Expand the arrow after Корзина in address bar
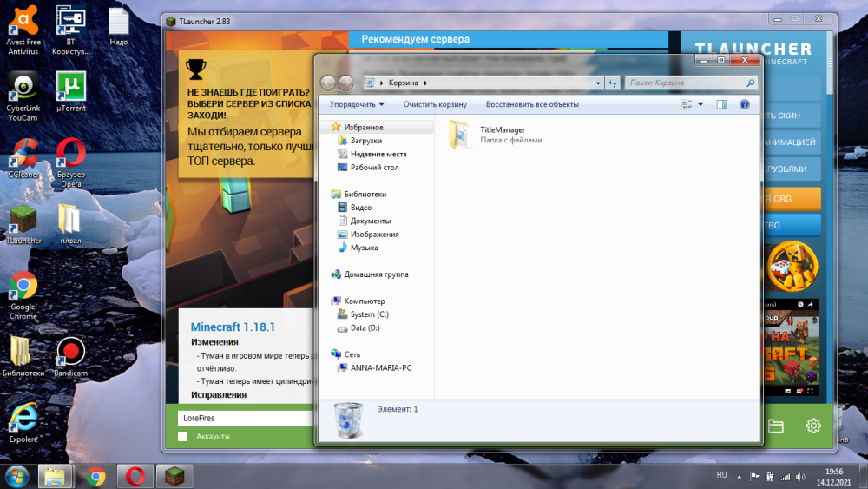 (425, 83)
